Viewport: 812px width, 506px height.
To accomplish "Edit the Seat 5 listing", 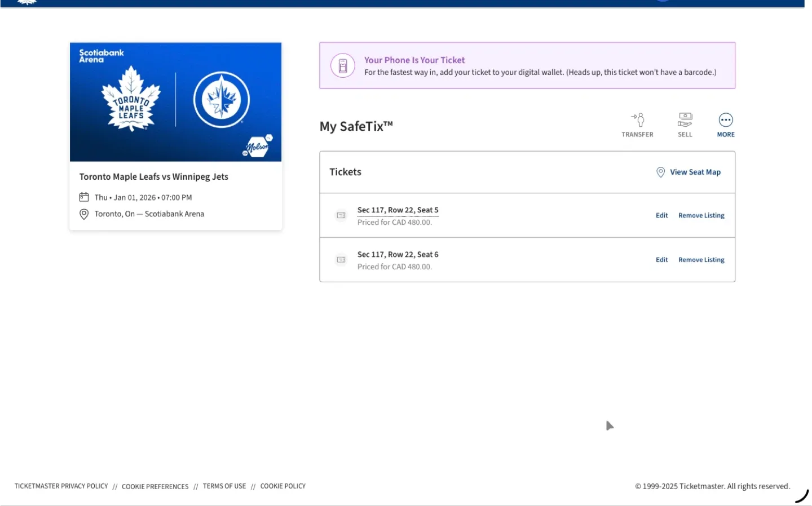I will 661,215.
